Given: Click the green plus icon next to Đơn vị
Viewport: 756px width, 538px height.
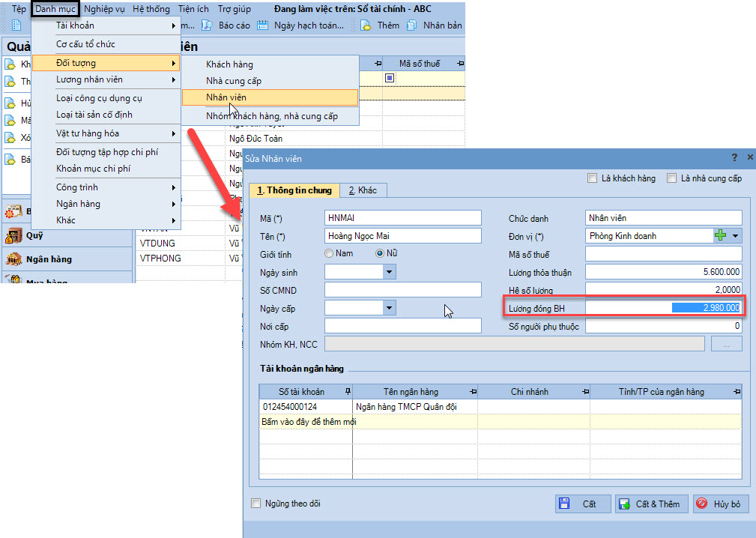Looking at the screenshot, I should pos(720,236).
